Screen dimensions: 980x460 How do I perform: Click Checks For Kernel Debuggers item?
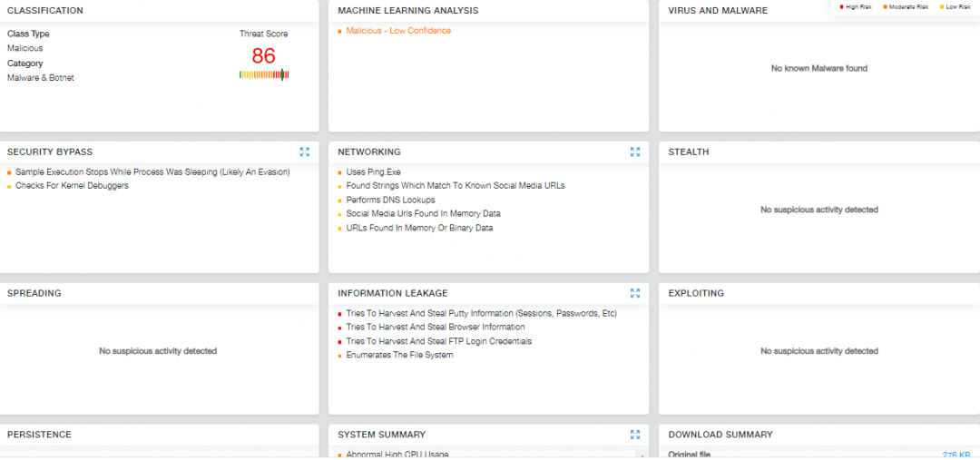pos(72,186)
